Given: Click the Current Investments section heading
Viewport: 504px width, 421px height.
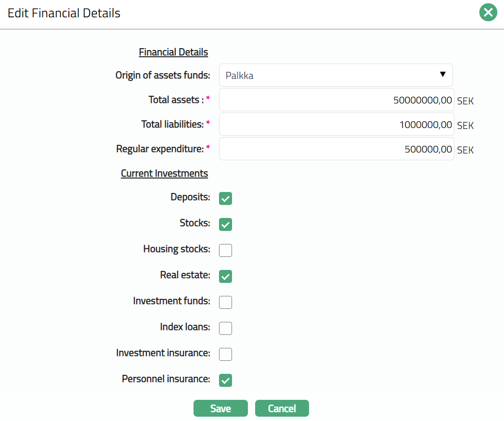Looking at the screenshot, I should tap(164, 173).
